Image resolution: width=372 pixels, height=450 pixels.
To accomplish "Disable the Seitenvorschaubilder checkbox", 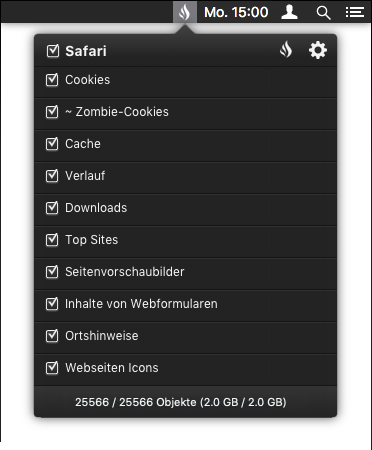I will (x=52, y=272).
